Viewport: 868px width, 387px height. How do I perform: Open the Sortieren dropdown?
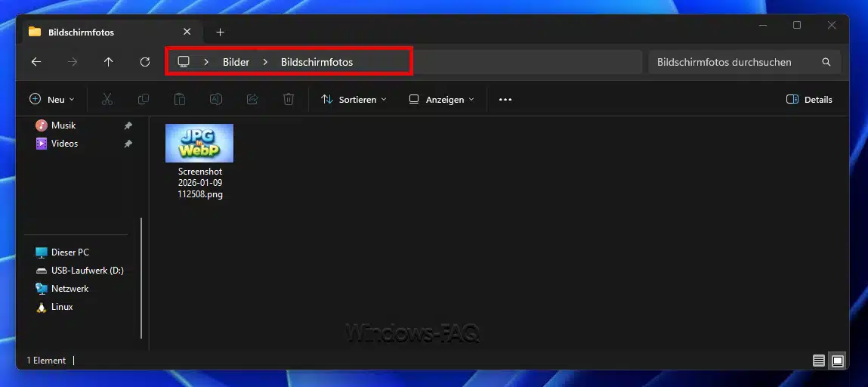pyautogui.click(x=353, y=99)
